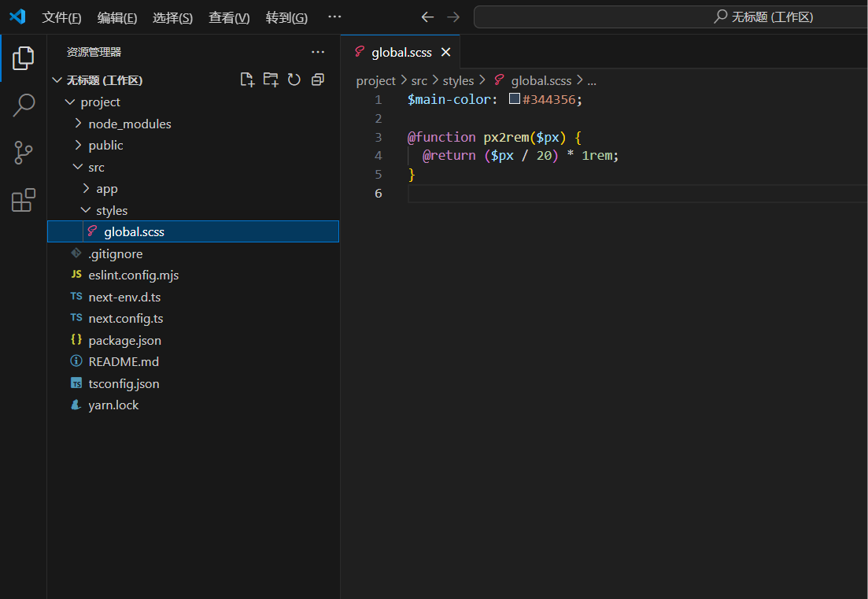Click the yarn.lock file icon
The width and height of the screenshot is (868, 599).
[76, 405]
